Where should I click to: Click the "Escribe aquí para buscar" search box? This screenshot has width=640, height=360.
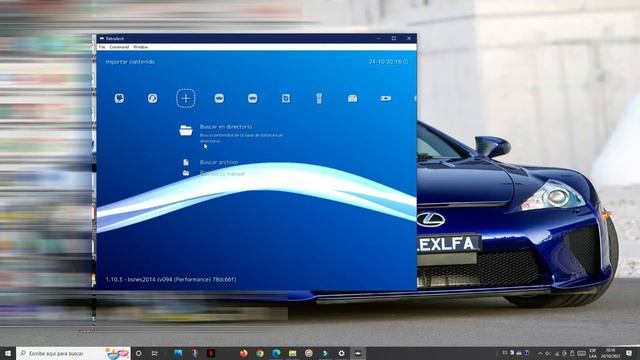point(73,353)
